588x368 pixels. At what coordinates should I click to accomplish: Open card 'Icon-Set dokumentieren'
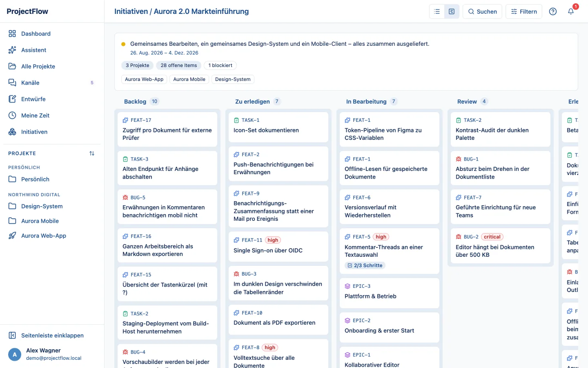click(x=278, y=127)
